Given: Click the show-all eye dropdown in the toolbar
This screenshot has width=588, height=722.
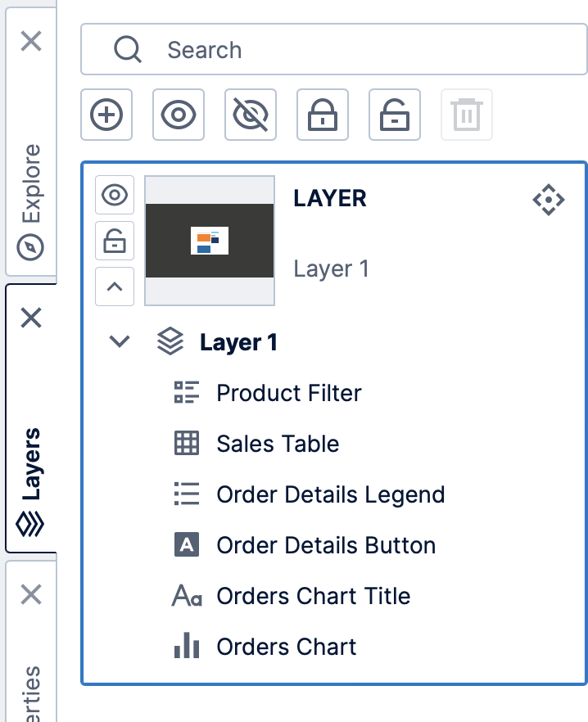Looking at the screenshot, I should point(178,115).
